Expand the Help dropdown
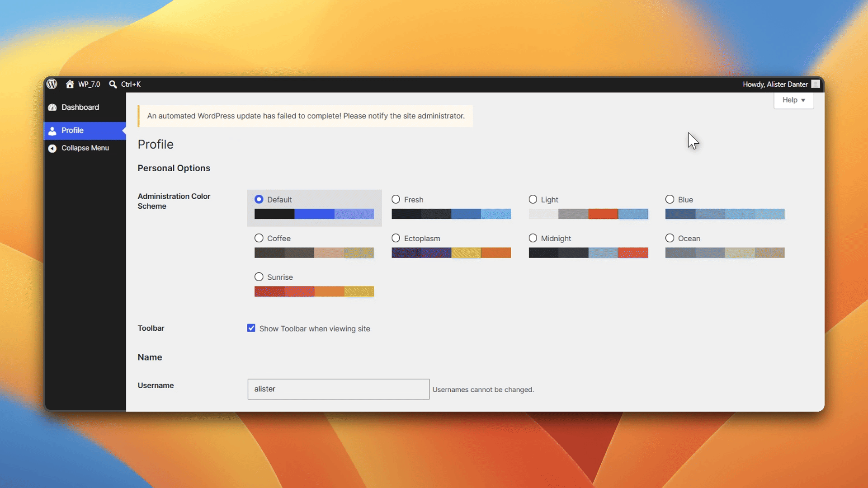This screenshot has width=868, height=488. (794, 100)
